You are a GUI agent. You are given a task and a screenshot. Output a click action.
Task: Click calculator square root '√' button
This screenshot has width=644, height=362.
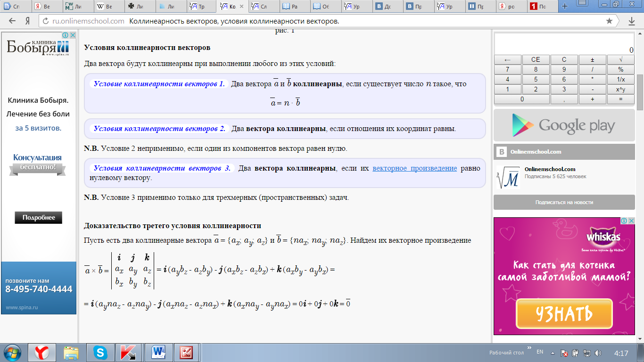pyautogui.click(x=620, y=60)
